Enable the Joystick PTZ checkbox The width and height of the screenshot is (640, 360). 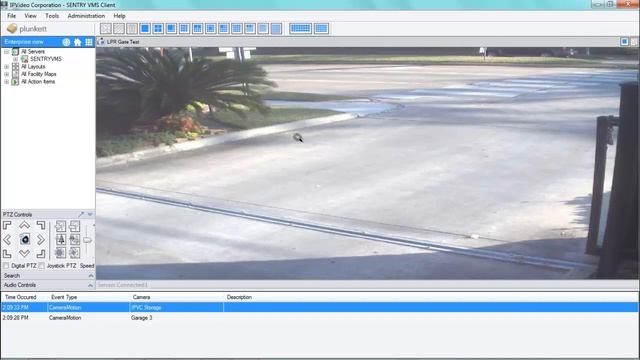[x=42, y=266]
